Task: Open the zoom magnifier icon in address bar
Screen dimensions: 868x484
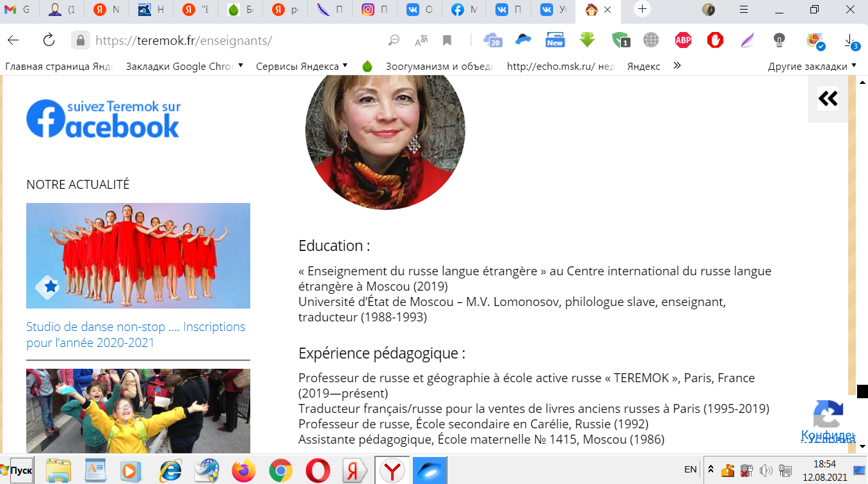Action: (394, 40)
